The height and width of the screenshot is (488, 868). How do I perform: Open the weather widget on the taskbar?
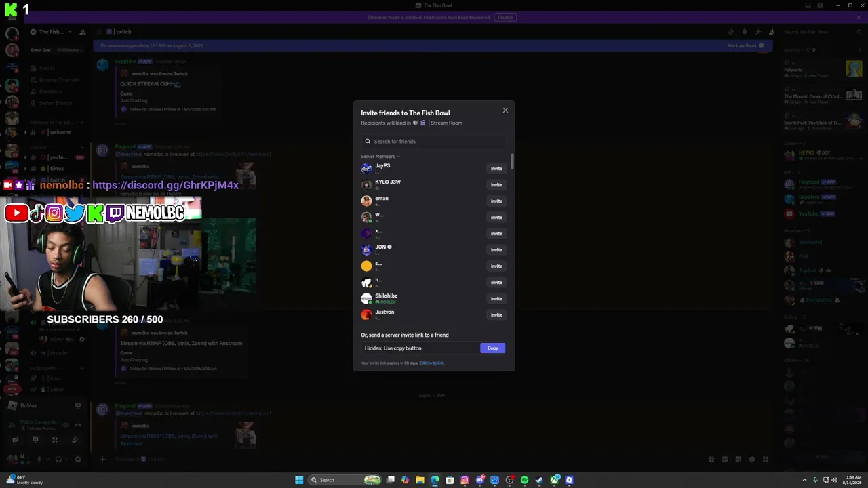click(26, 480)
